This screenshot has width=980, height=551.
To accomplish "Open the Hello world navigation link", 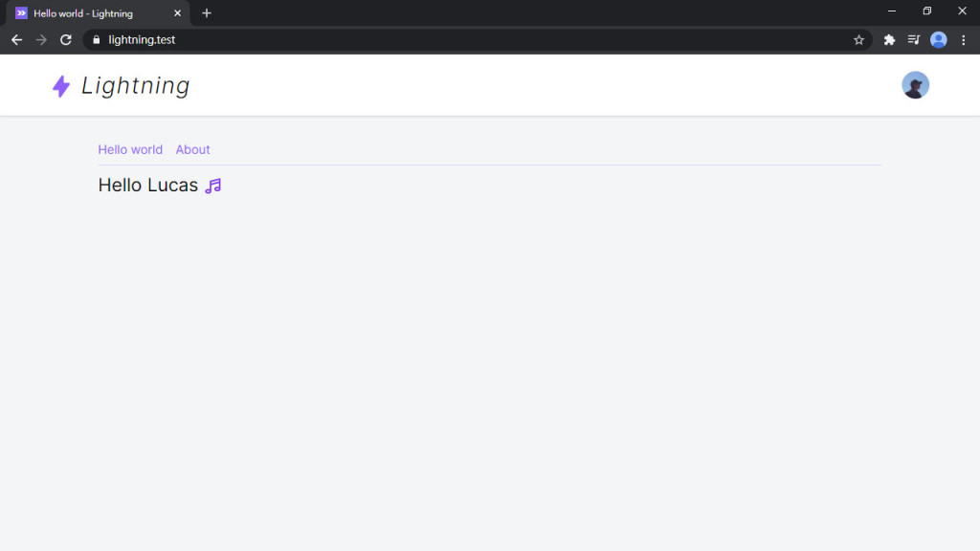I will pos(130,149).
